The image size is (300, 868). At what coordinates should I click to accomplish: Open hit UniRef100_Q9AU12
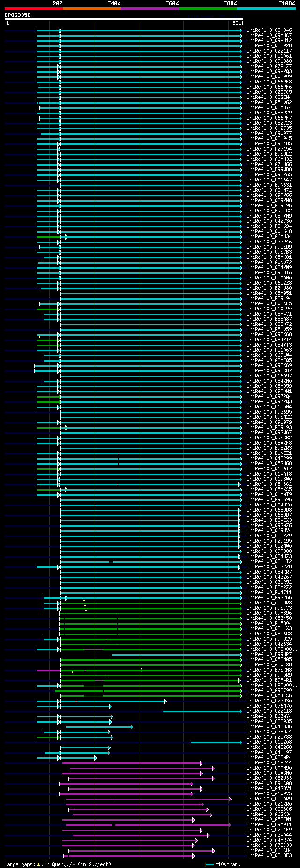click(269, 41)
